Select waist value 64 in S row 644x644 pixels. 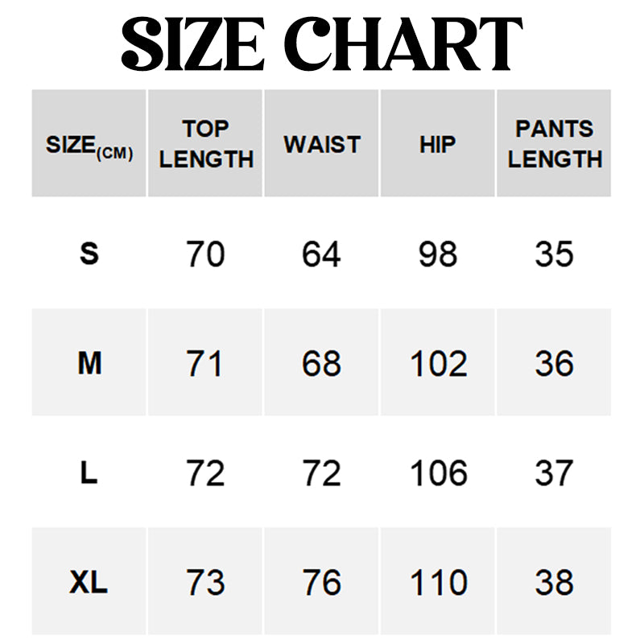pos(322,254)
